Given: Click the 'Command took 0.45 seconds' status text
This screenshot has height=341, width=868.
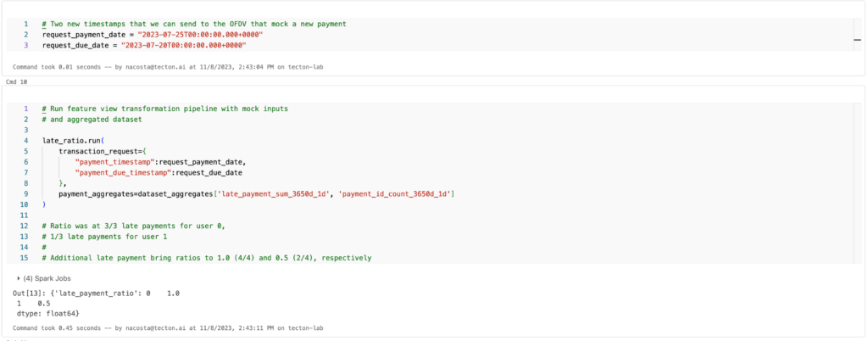Looking at the screenshot, I should [168, 327].
